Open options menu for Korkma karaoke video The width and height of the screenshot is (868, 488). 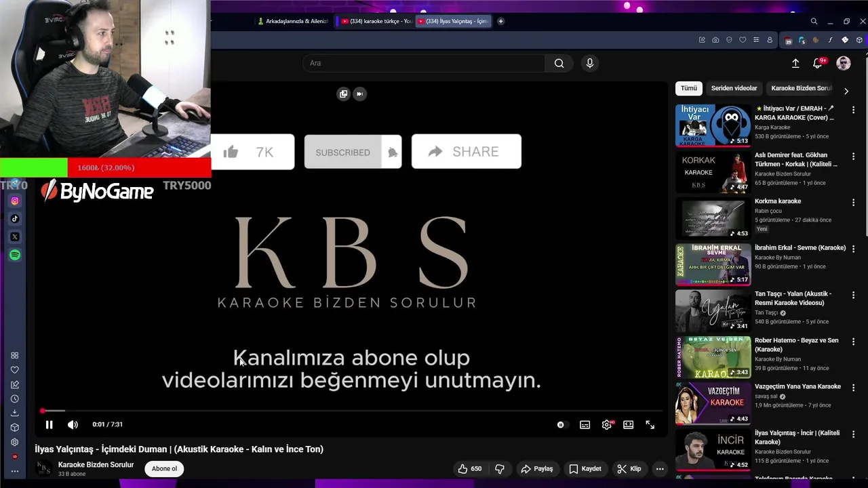click(853, 203)
